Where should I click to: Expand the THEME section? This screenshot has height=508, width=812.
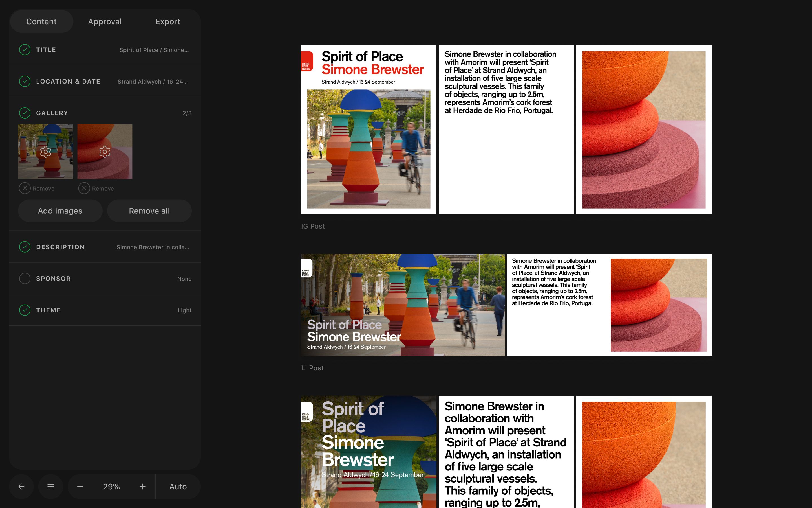105,310
